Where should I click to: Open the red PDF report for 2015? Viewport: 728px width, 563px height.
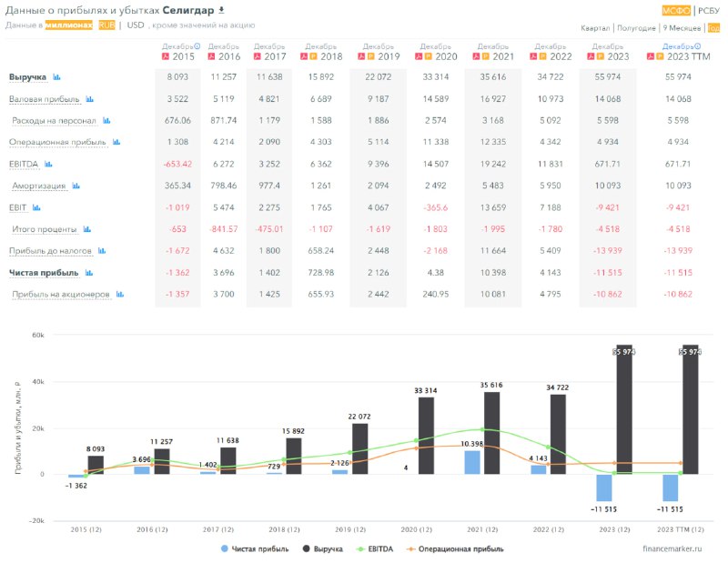click(166, 56)
